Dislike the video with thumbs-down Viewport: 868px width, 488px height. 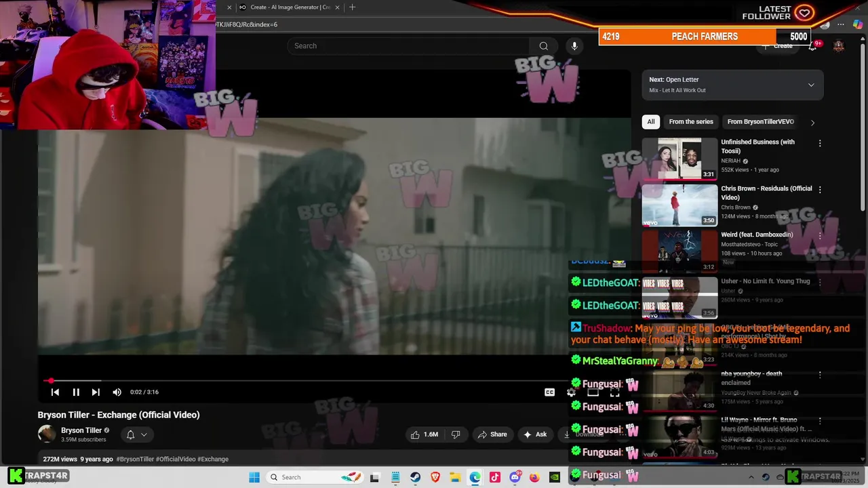[456, 434]
